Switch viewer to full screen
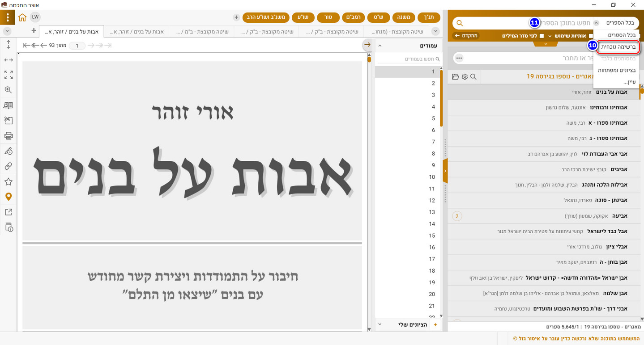The width and height of the screenshot is (644, 345). [x=8, y=75]
